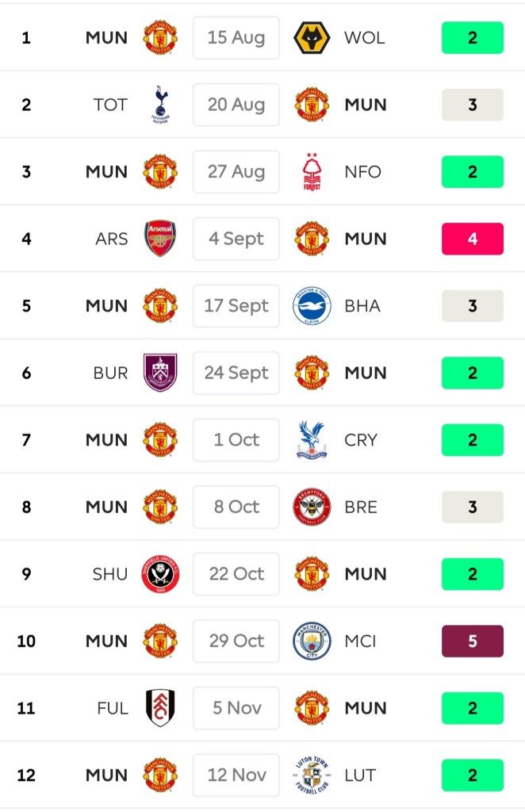The width and height of the screenshot is (525, 812).
Task: Click the Wolves club crest
Action: pos(312,38)
